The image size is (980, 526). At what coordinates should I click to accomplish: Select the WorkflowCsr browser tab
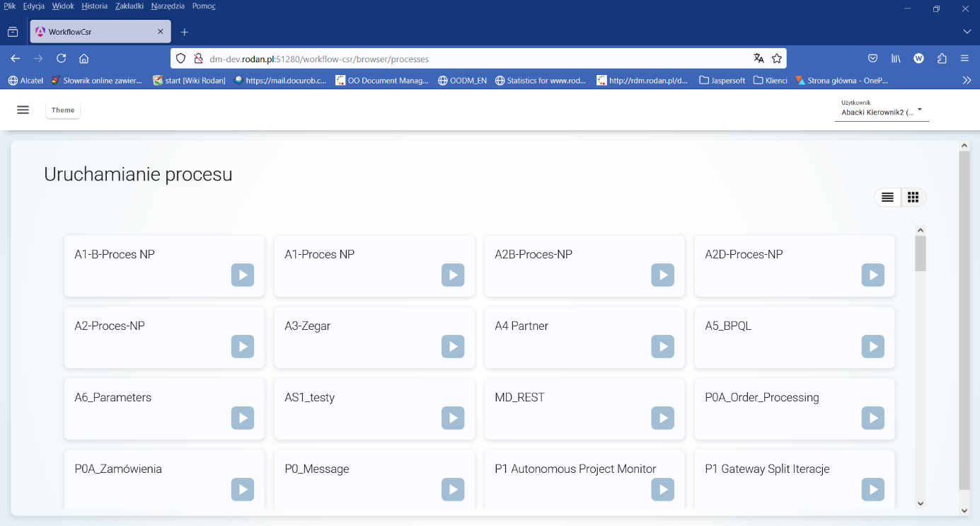pos(99,31)
